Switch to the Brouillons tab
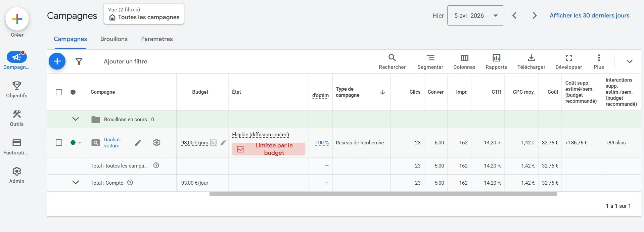Viewport: 644px width, 232px height. (114, 39)
